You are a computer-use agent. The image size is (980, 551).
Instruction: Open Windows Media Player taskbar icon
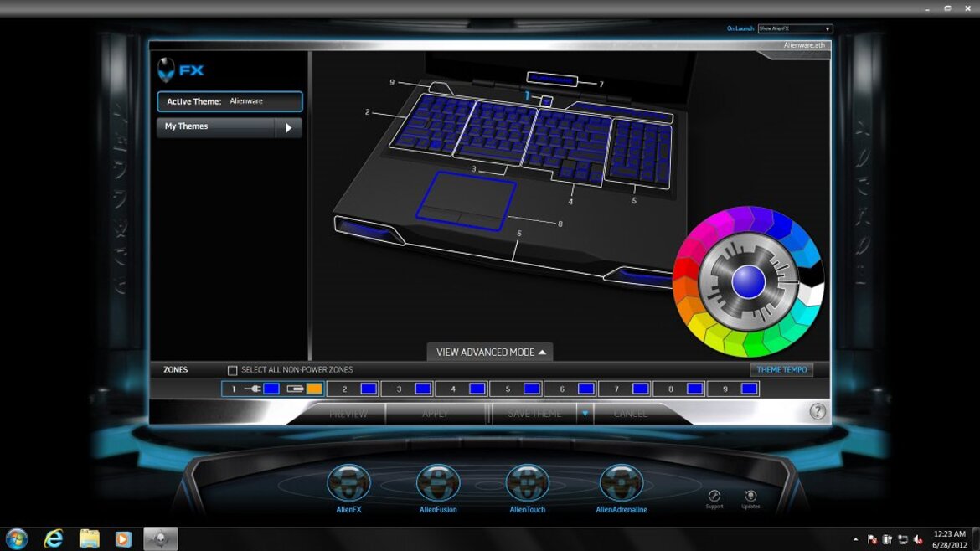click(123, 538)
